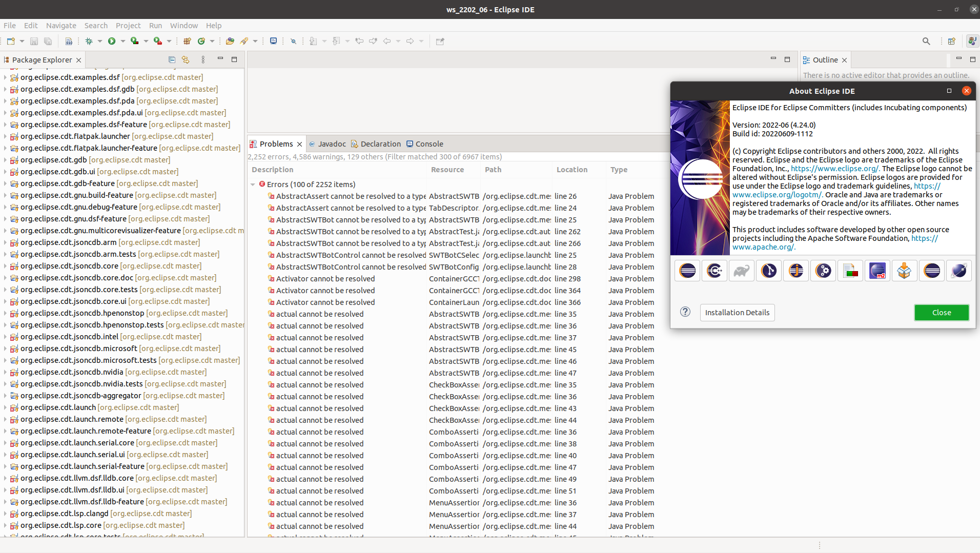Click the Forward navigation arrow icon
This screenshot has width=980, height=553.
coord(410,41)
